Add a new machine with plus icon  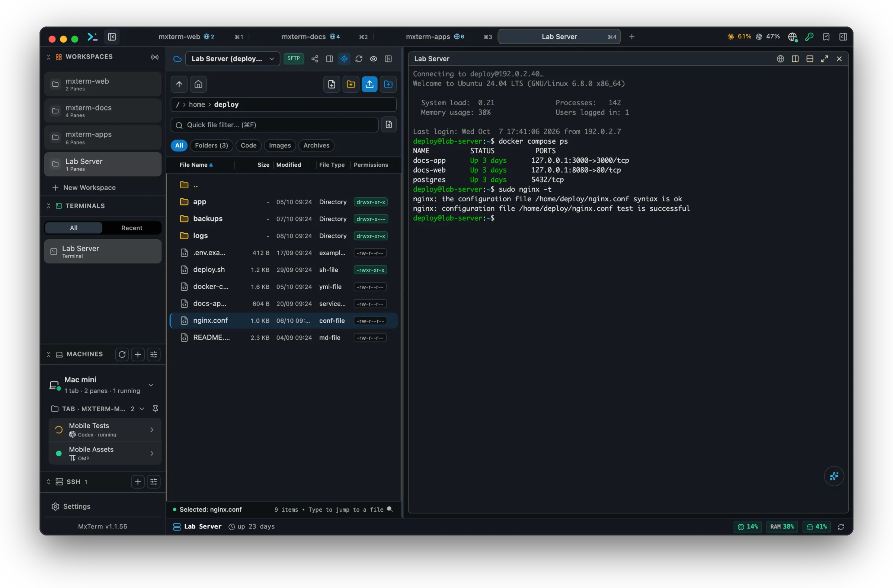pos(138,354)
